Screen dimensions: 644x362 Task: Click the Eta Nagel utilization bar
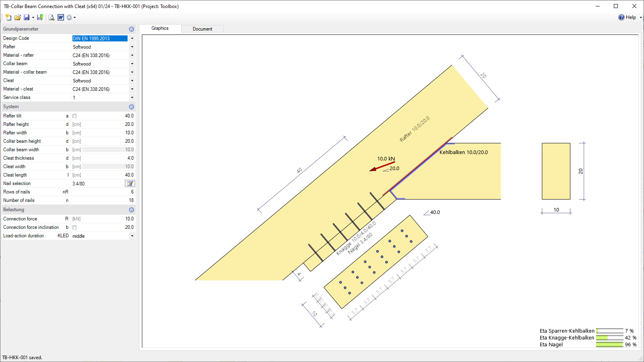[609, 345]
